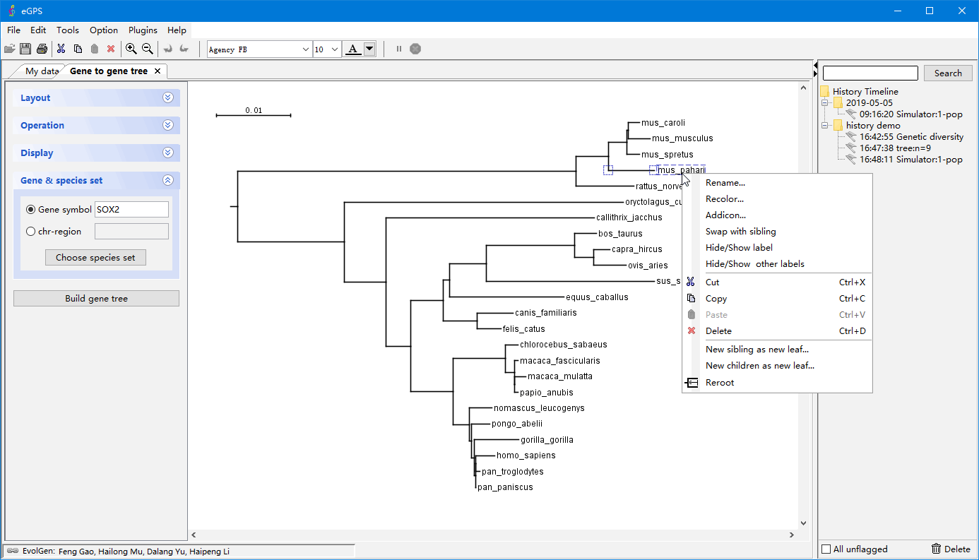Click the Choose species set button

pos(95,258)
